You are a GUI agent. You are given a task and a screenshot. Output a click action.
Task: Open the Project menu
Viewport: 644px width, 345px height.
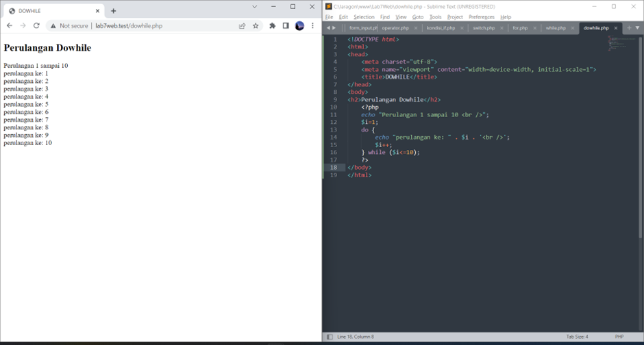coord(455,17)
